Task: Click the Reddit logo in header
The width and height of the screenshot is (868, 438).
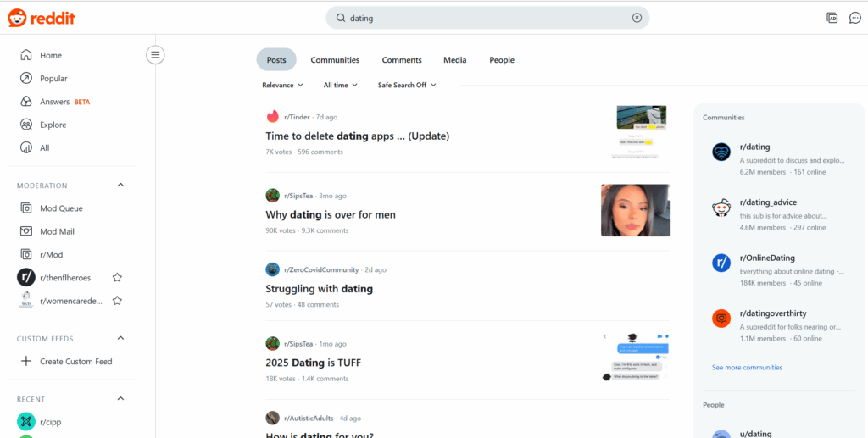Action: [41, 18]
